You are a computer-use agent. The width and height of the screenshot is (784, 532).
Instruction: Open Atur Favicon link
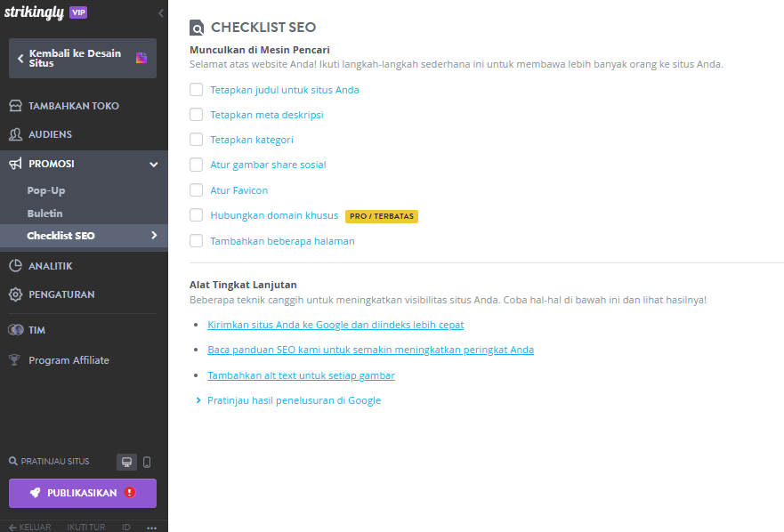click(239, 190)
